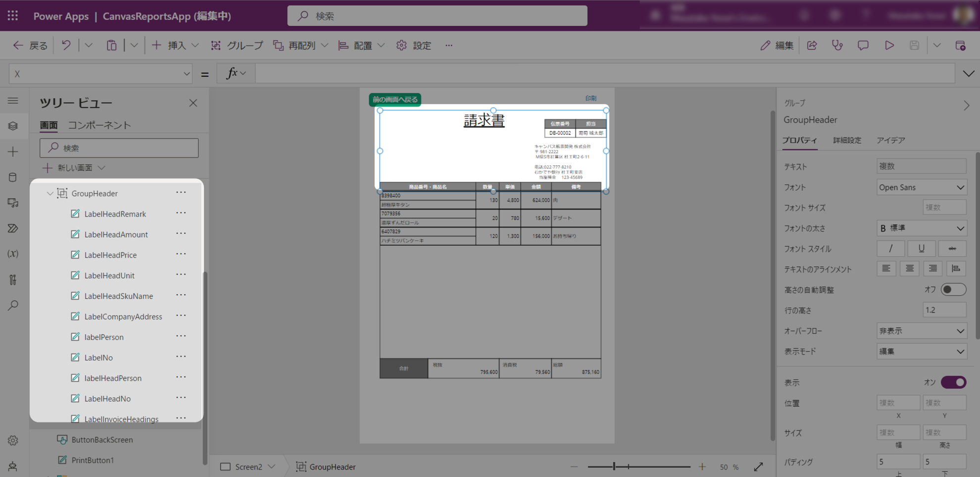Image resolution: width=980 pixels, height=477 pixels.
Task: Close the tree view panel
Action: point(193,103)
